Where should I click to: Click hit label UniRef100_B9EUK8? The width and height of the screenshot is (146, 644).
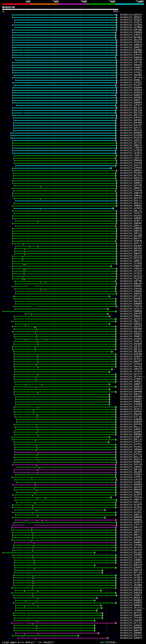pos(131,590)
